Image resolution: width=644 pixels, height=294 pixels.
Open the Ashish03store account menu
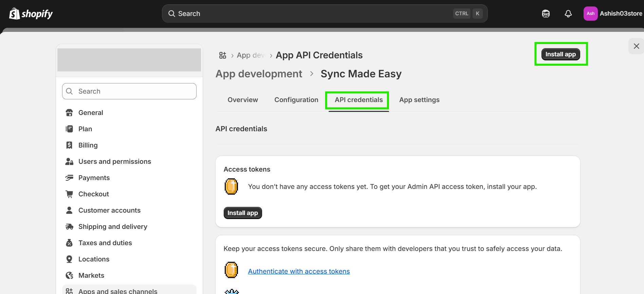tap(612, 14)
